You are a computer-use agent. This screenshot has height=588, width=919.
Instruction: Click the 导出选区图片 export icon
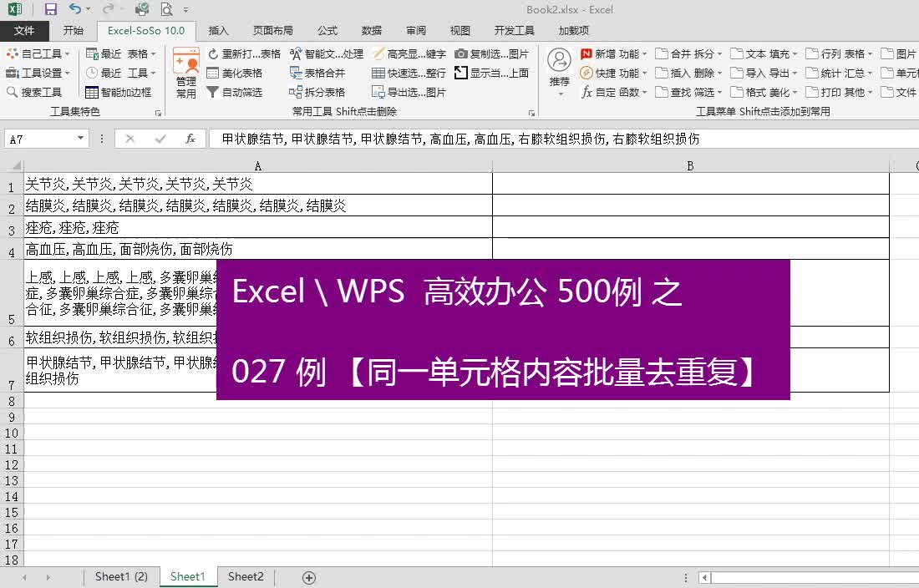pyautogui.click(x=378, y=93)
